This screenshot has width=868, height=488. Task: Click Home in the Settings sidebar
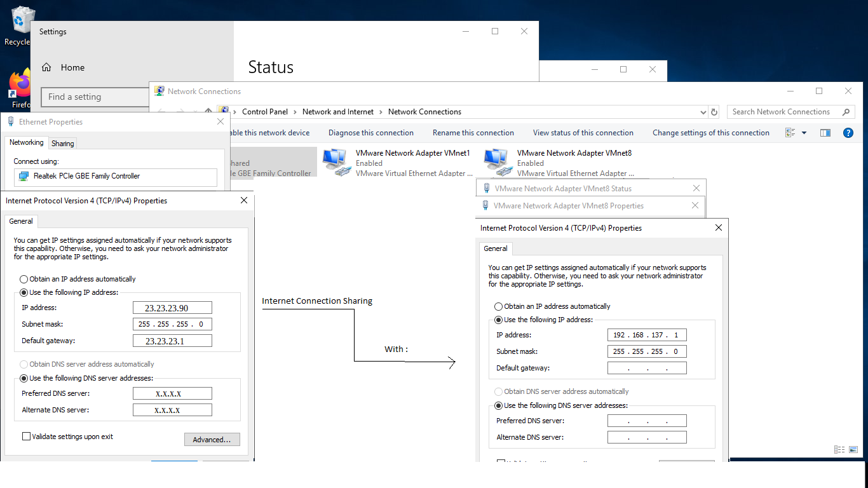[72, 67]
